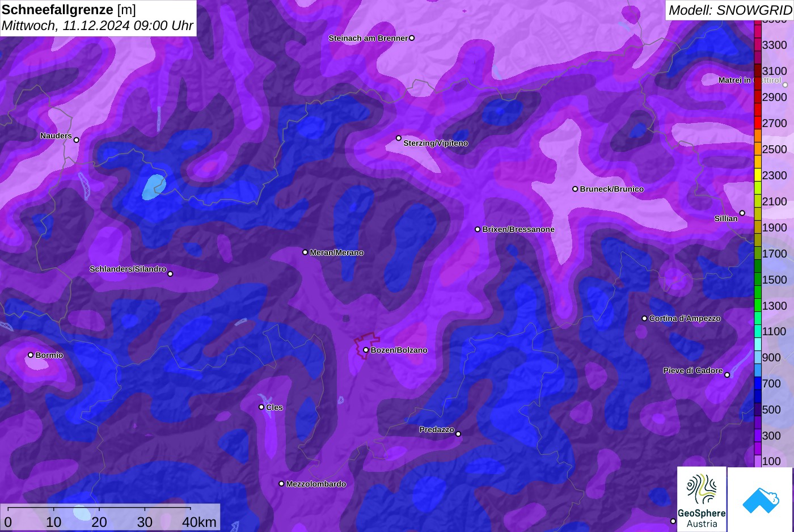Image resolution: width=794 pixels, height=532 pixels.
Task: Click the 3300 m magenta legend swatch
Action: click(x=758, y=45)
